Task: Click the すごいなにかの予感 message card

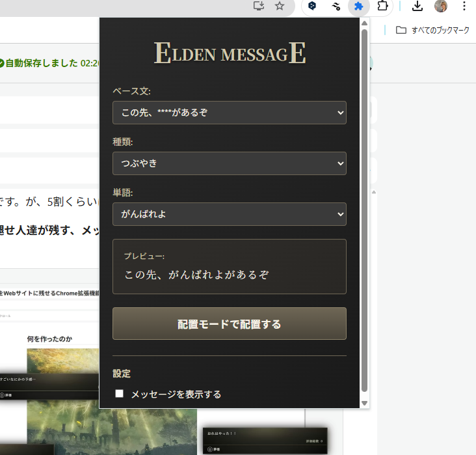Action: click(49, 386)
